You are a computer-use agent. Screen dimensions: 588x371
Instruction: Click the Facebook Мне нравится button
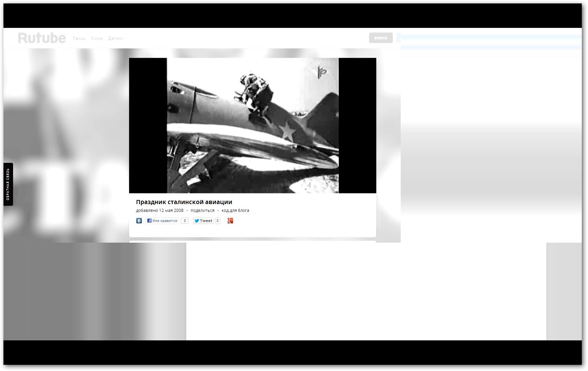point(162,221)
